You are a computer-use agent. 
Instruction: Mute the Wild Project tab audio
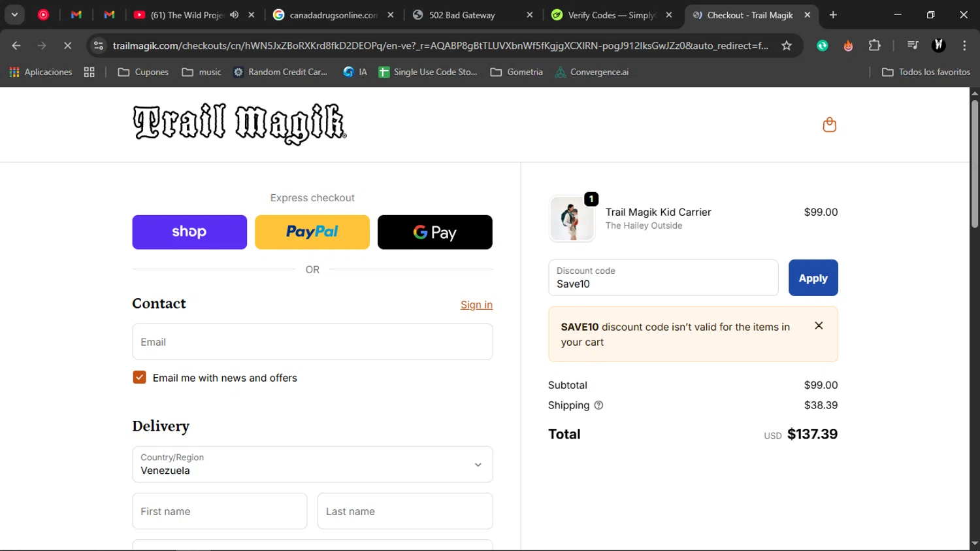[234, 14]
